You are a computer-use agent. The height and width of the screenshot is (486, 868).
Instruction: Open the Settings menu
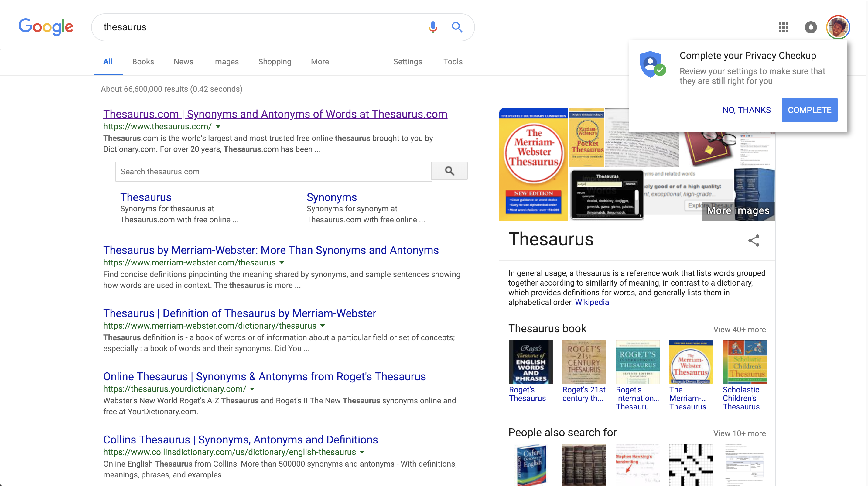[x=408, y=62]
